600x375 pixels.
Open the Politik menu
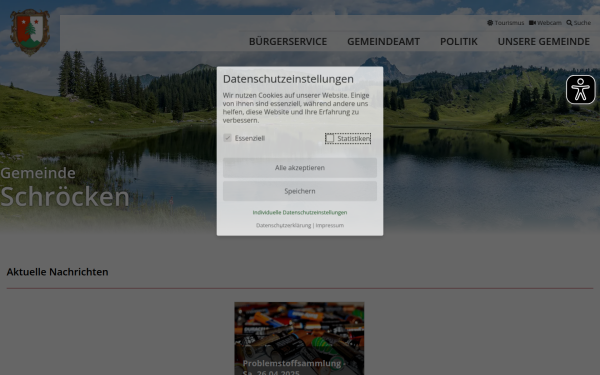click(458, 41)
